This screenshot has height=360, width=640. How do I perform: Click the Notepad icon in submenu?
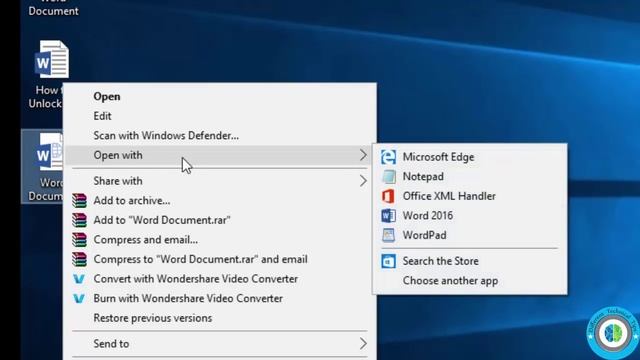point(388,177)
